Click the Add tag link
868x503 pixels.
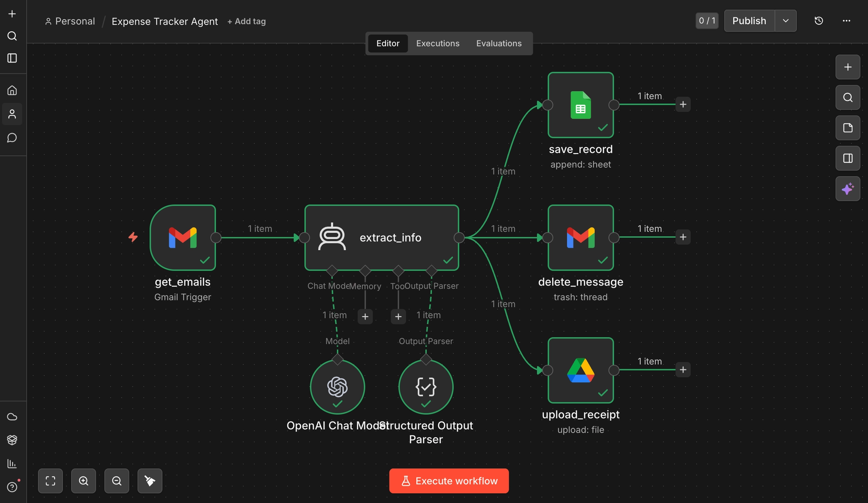point(247,21)
